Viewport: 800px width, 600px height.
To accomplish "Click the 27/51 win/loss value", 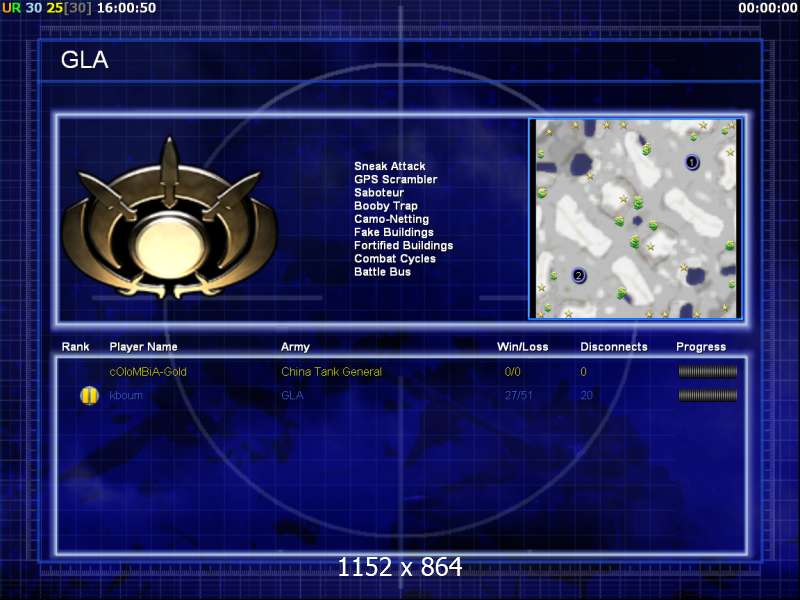I will point(519,395).
